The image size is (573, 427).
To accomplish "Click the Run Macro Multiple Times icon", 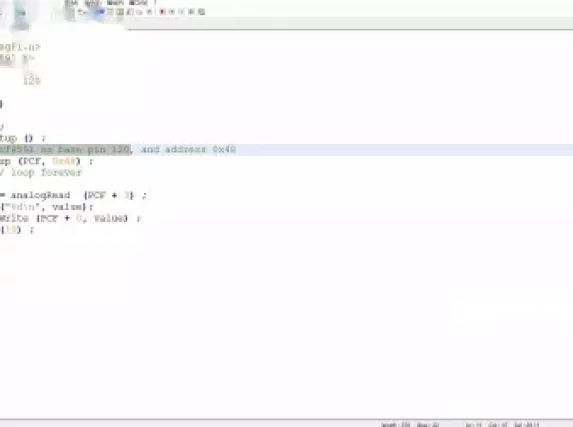I will coord(191,12).
